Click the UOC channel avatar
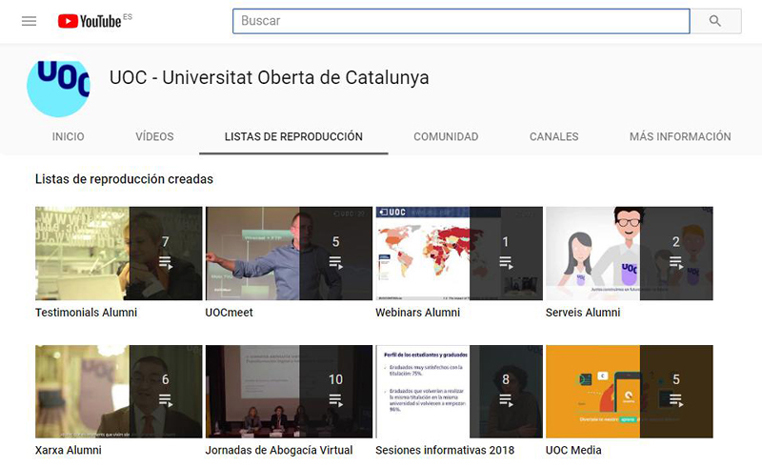The image size is (762, 468). coord(58,89)
